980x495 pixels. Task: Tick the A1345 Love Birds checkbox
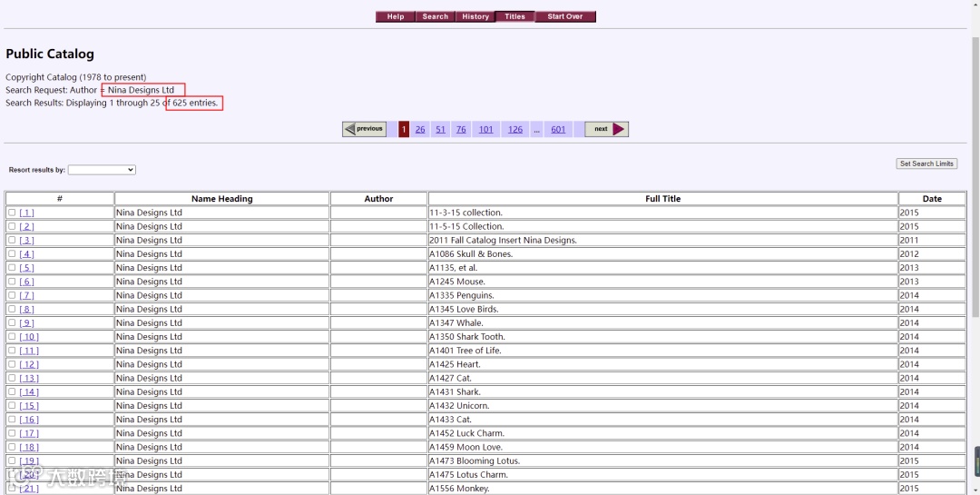pyautogui.click(x=12, y=309)
